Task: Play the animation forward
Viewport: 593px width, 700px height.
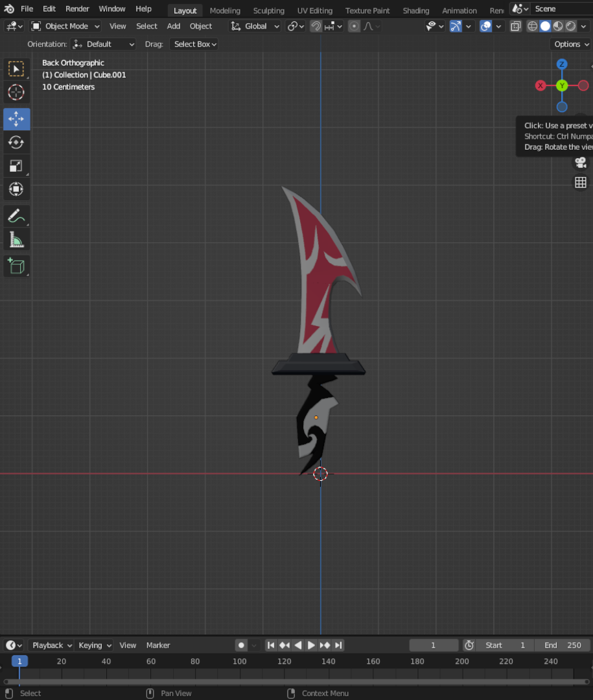Action: [x=311, y=645]
